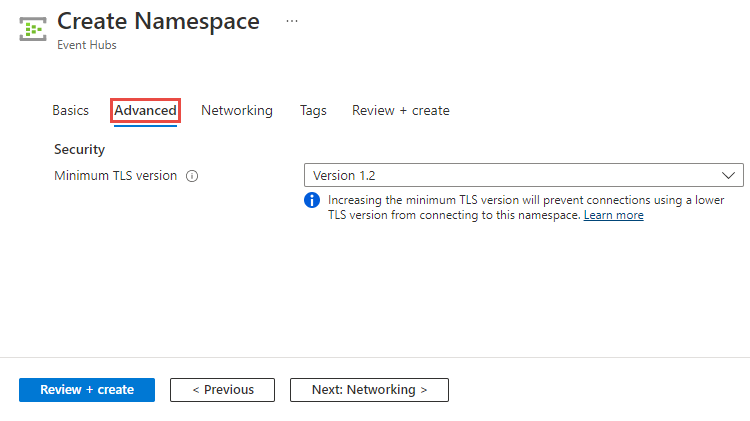Switch to the Basics tab
Screen dimensions: 750x421
70,111
